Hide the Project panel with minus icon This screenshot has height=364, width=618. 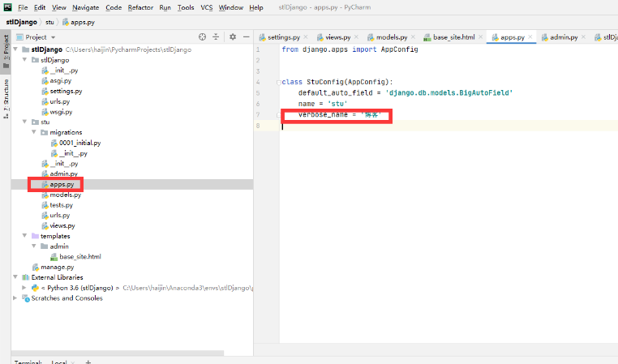247,36
